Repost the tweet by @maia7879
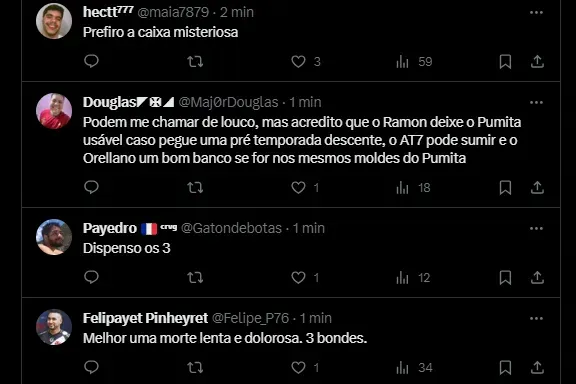Viewport: 576px width, 384px height. point(195,61)
